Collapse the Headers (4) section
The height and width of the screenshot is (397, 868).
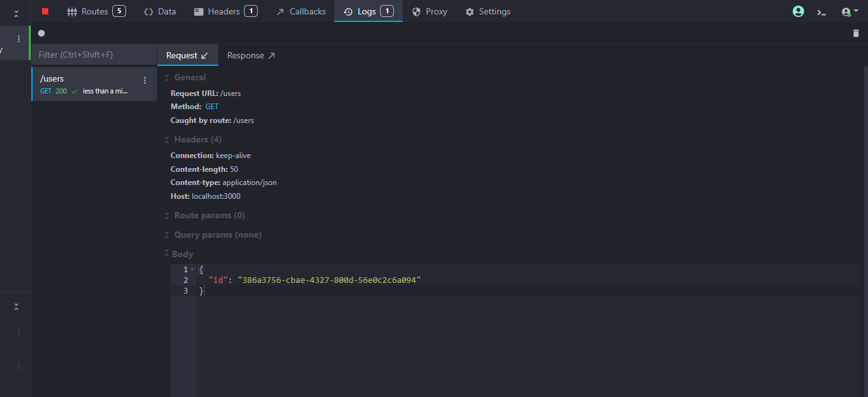[x=167, y=140]
